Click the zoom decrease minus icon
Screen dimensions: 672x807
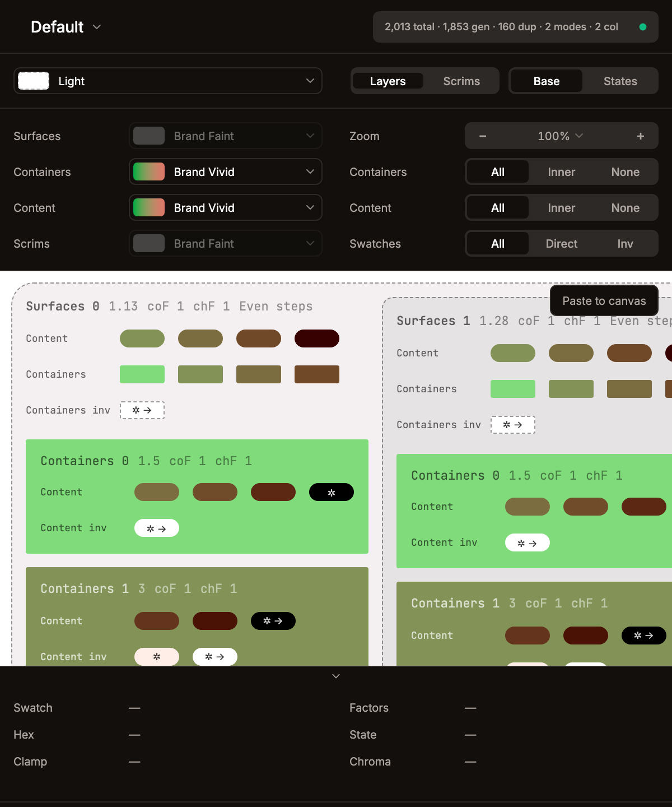482,136
